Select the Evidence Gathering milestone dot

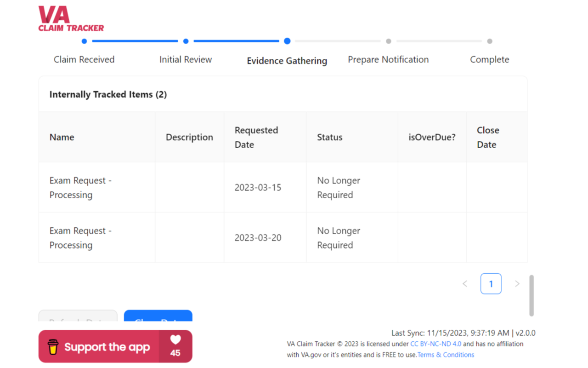tap(287, 41)
